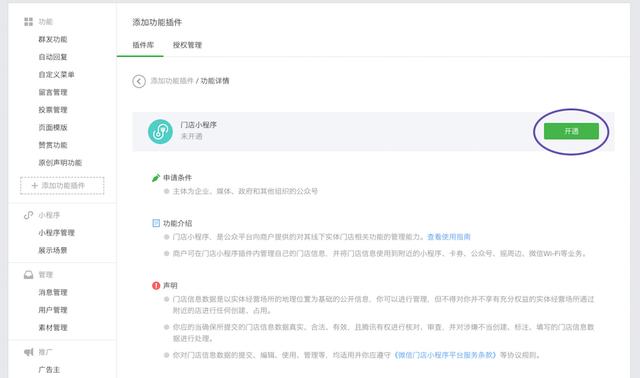Open 展示场景 in the sidebar
The image size is (640, 378).
[53, 250]
